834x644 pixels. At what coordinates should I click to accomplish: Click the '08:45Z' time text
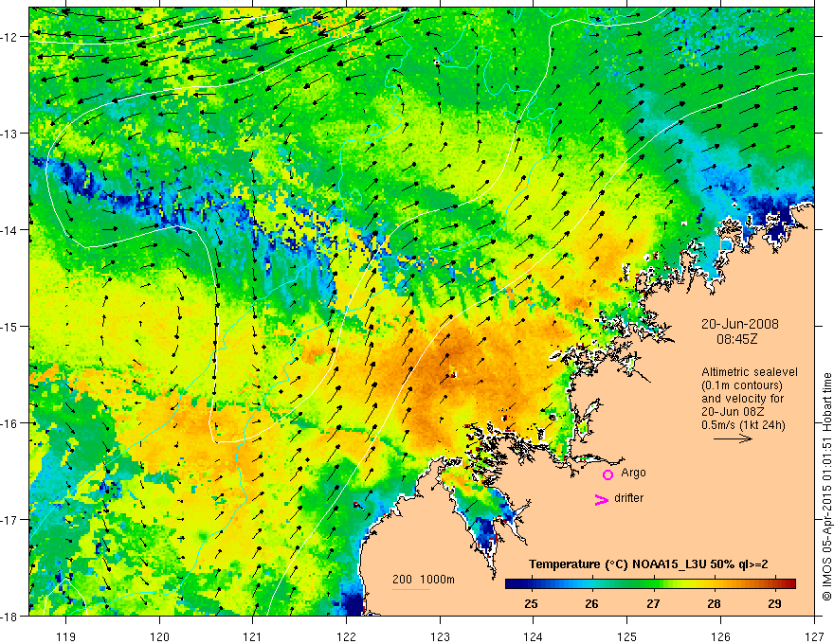pyautogui.click(x=736, y=339)
